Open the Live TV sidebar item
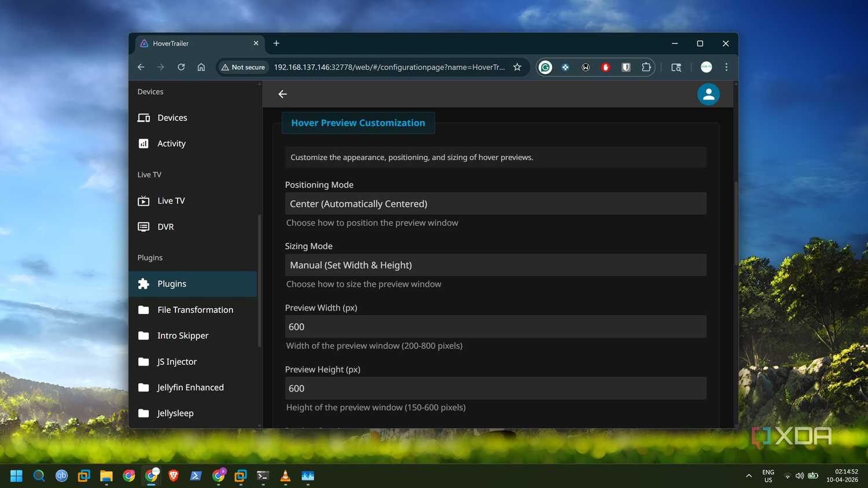The image size is (868, 488). point(193,201)
